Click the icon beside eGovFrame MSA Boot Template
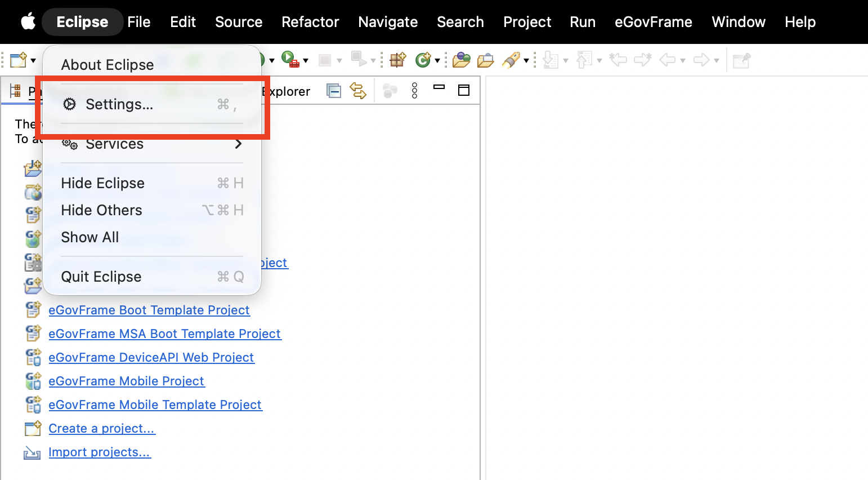The width and height of the screenshot is (868, 480). pos(33,333)
